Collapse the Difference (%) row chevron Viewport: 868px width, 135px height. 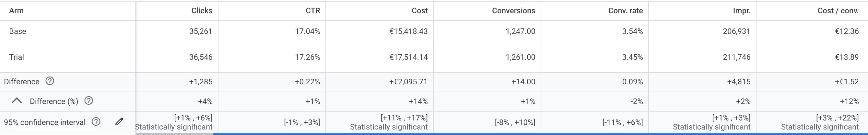(x=17, y=101)
